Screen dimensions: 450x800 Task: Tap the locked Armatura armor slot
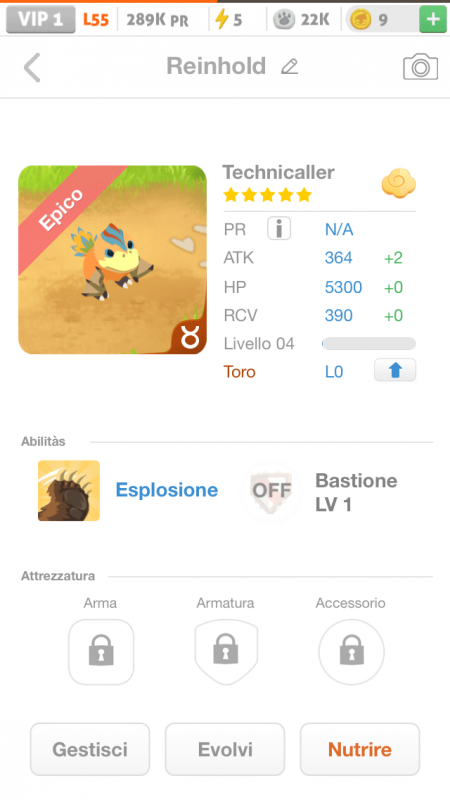coord(226,652)
